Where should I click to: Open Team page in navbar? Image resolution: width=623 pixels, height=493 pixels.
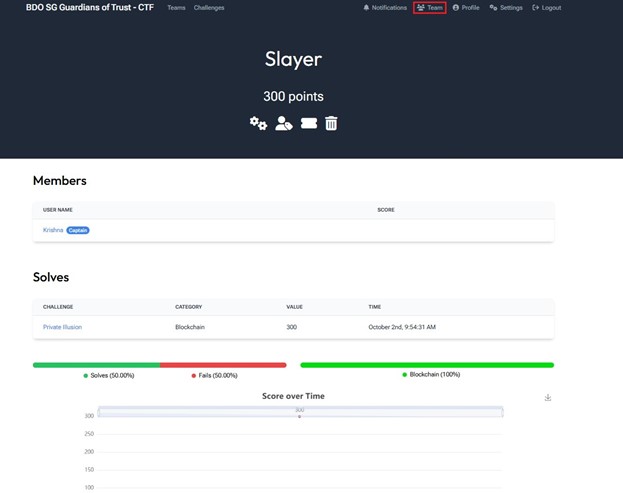[429, 8]
